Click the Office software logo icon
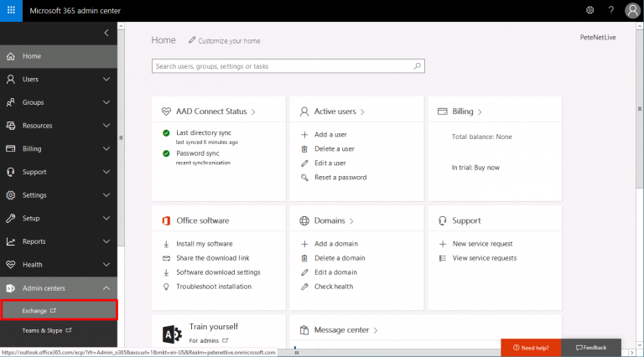The image size is (644, 357). pyautogui.click(x=166, y=220)
